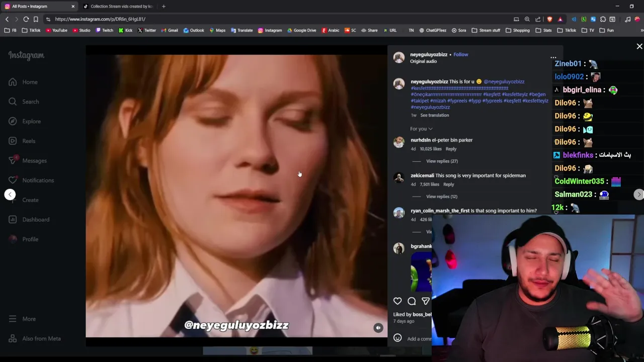Open the YouTube bookmark

point(56,30)
